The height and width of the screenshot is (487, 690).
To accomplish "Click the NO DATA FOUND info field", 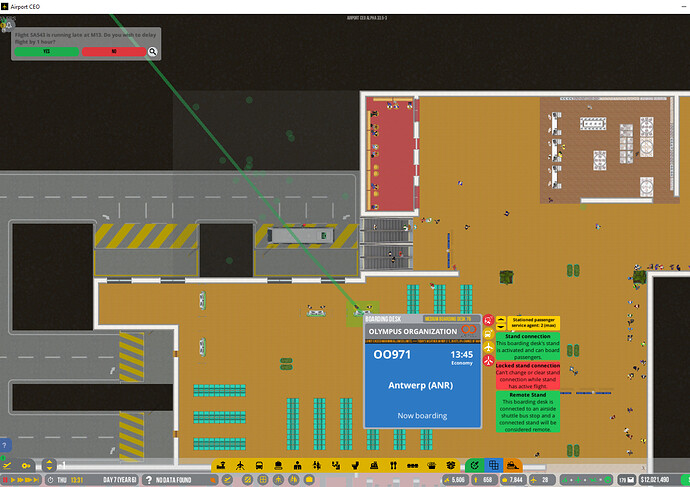I will point(180,480).
